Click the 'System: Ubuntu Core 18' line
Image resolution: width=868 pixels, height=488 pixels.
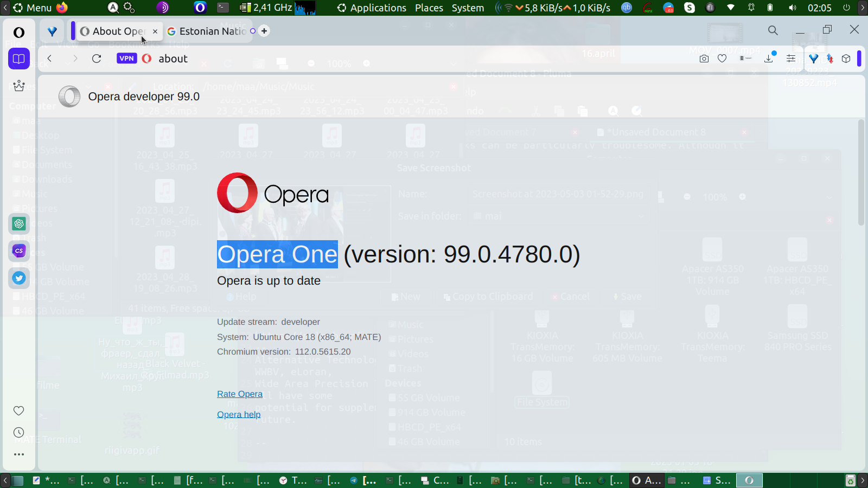[299, 337]
